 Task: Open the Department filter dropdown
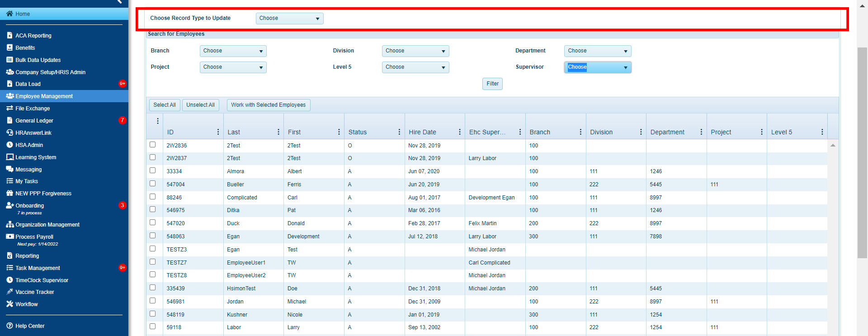[597, 51]
